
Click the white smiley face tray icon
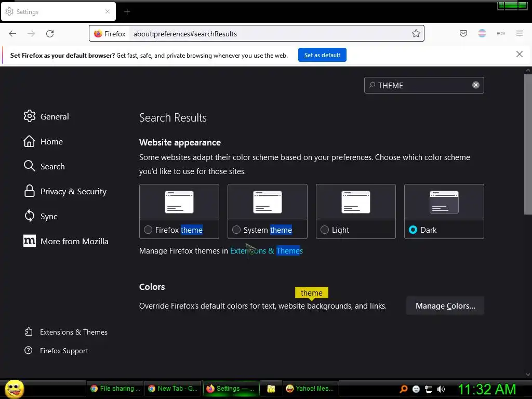click(x=416, y=389)
